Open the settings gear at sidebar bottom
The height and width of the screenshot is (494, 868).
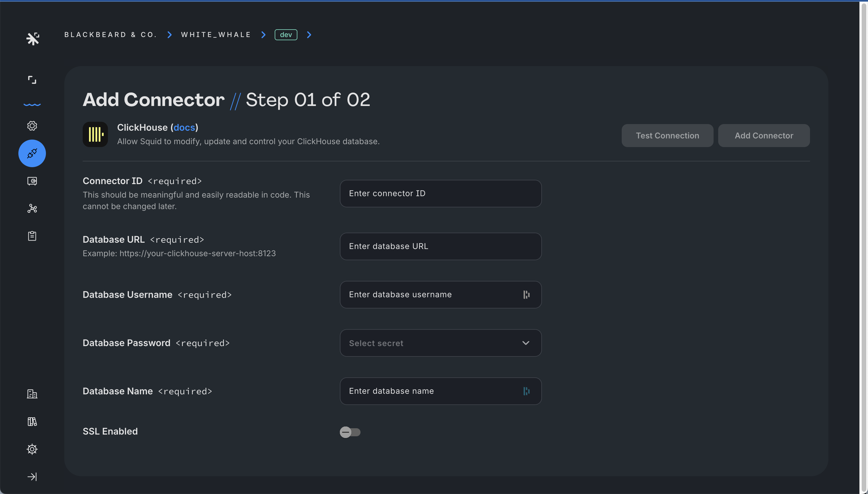(x=32, y=449)
